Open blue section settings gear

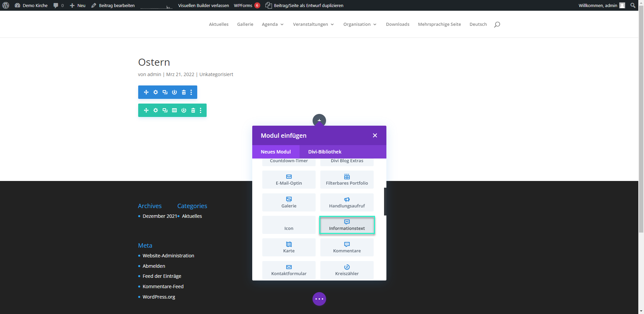(156, 92)
